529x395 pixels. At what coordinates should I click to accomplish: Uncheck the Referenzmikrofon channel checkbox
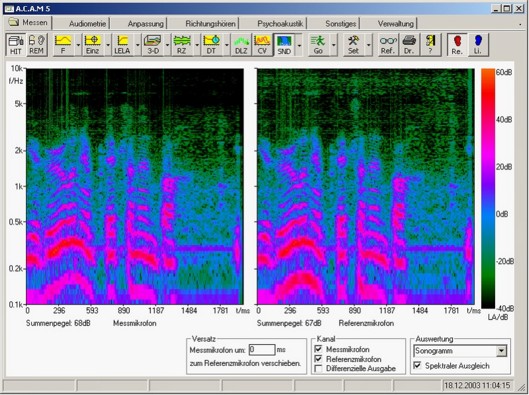tap(318, 359)
